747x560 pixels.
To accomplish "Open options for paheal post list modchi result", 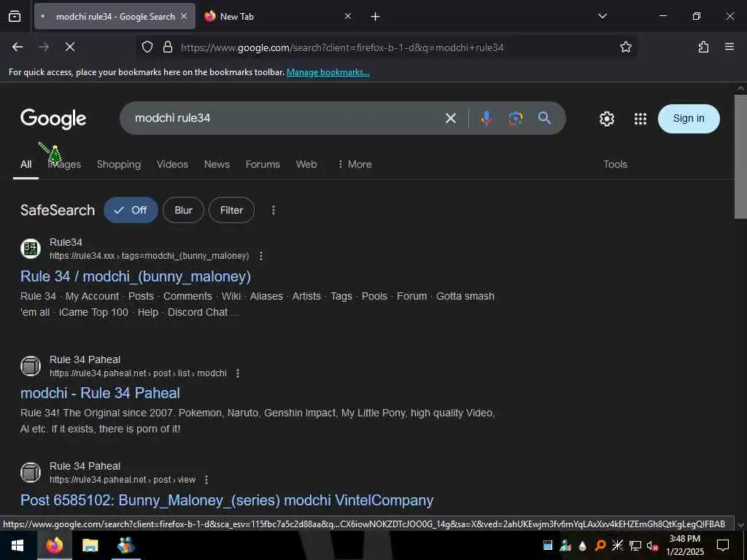I will [x=238, y=373].
